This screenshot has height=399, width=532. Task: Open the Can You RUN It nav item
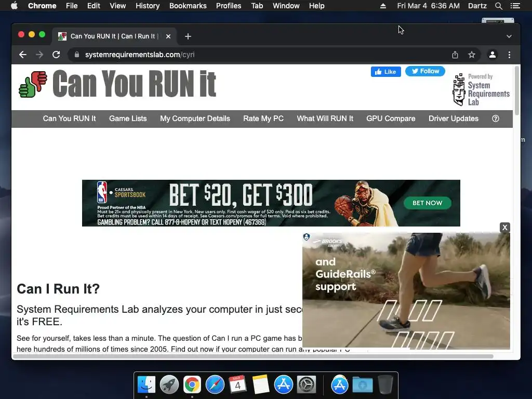pos(69,118)
